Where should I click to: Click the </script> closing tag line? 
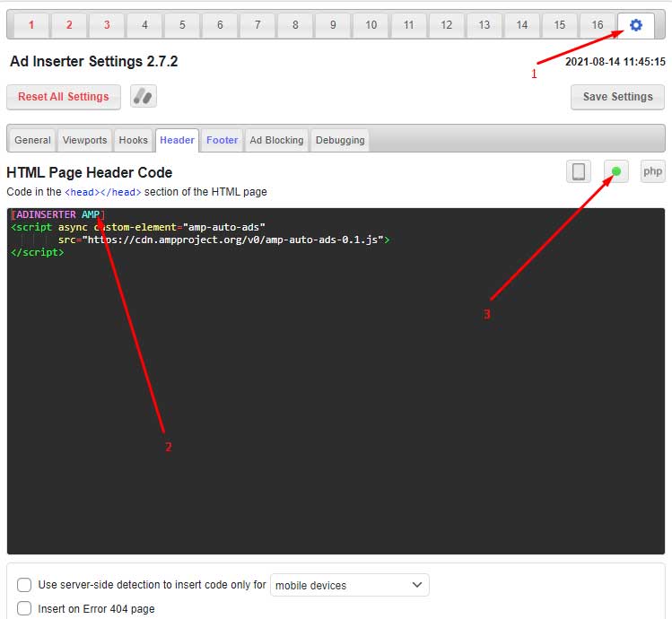(x=38, y=252)
